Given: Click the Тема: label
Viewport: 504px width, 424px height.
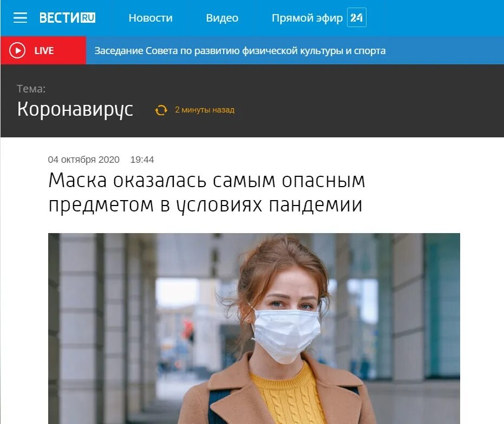Looking at the screenshot, I should 31,89.
